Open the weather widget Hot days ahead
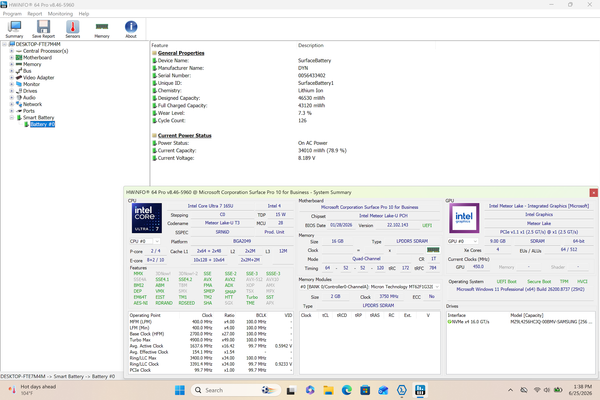600x400 pixels. click(32, 390)
